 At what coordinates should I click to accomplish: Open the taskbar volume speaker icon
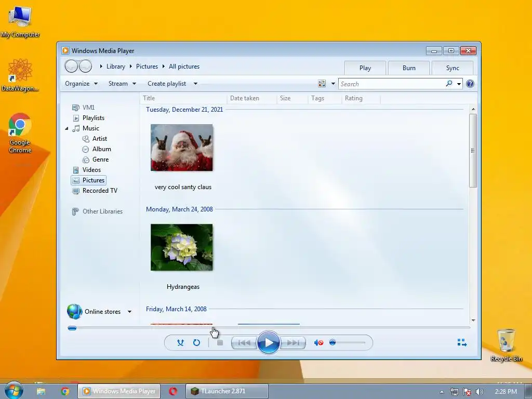(479, 392)
